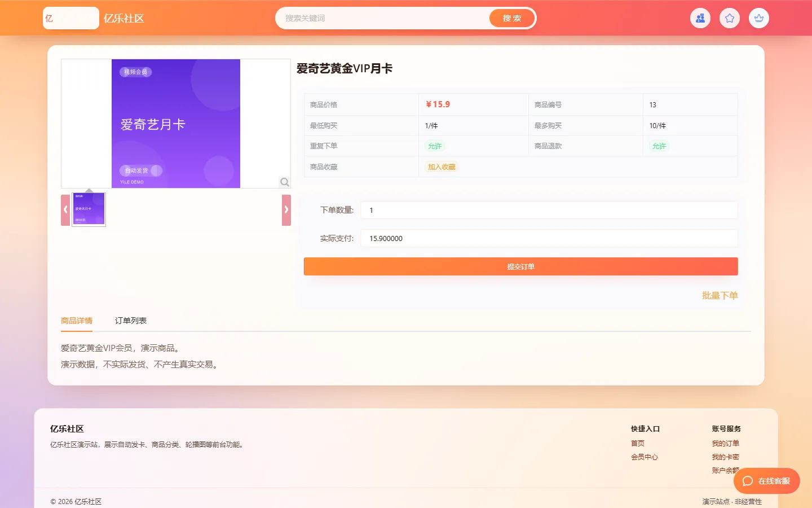Click the 允许 tag beside 商品退款
Image resolution: width=812 pixels, height=508 pixels.
[x=659, y=146]
